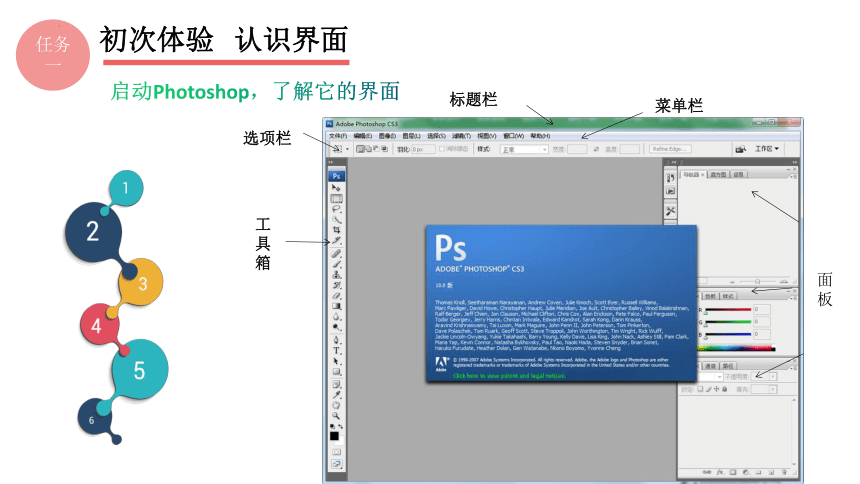Select the Hand tool
Image resolution: width=860 pixels, height=484 pixels.
tap(336, 406)
